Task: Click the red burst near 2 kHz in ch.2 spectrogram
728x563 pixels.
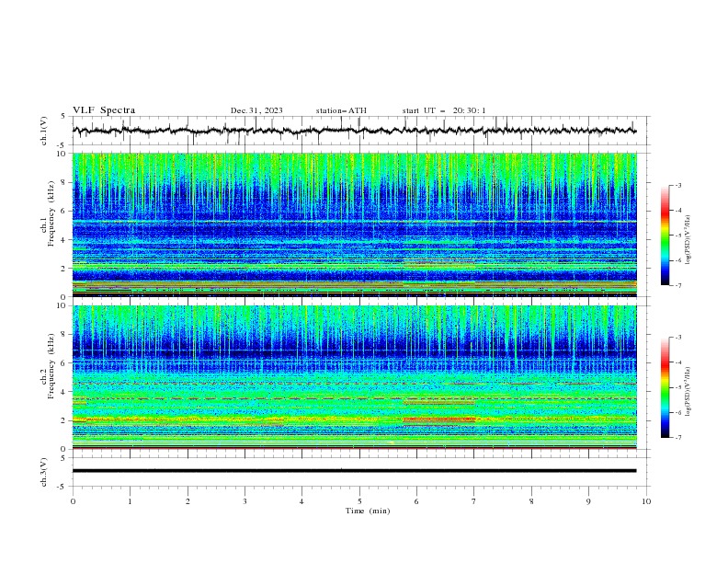Action: point(439,419)
